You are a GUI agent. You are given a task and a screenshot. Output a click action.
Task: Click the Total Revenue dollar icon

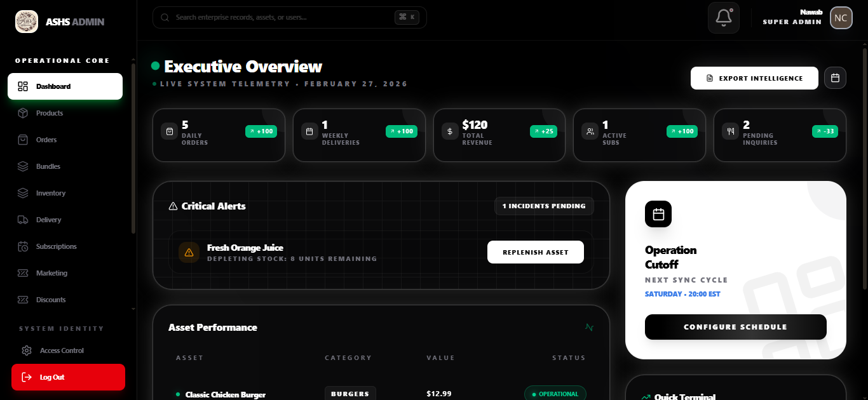pyautogui.click(x=450, y=131)
